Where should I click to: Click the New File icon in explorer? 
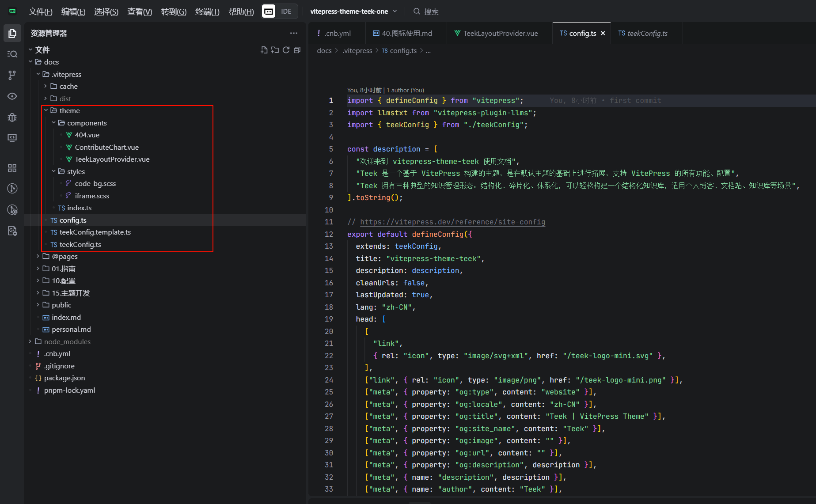point(264,50)
